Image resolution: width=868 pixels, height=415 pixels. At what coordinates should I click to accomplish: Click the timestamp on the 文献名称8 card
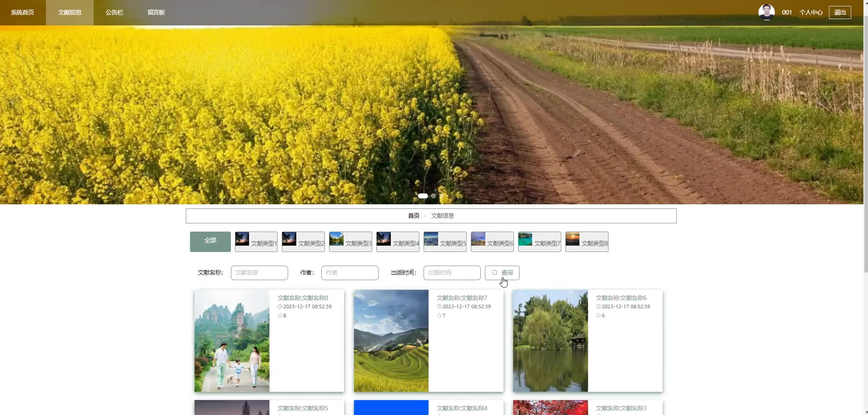[307, 306]
